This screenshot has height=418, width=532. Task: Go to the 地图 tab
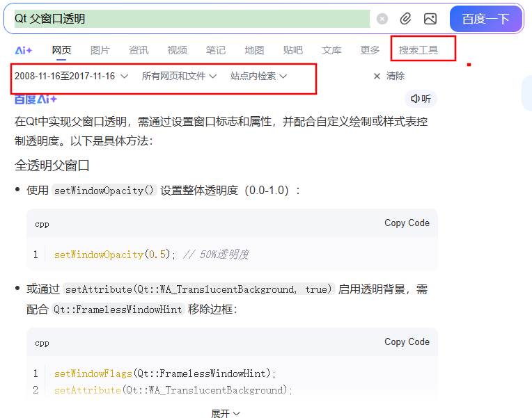[x=254, y=50]
